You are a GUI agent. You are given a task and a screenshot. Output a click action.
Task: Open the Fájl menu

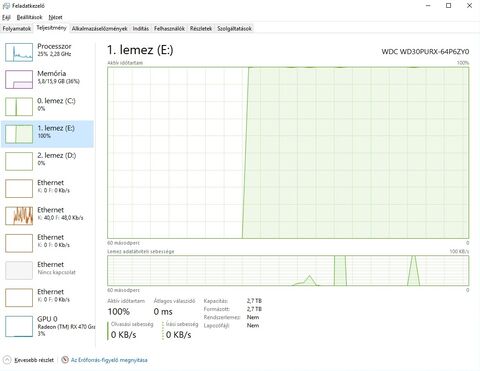click(x=6, y=17)
